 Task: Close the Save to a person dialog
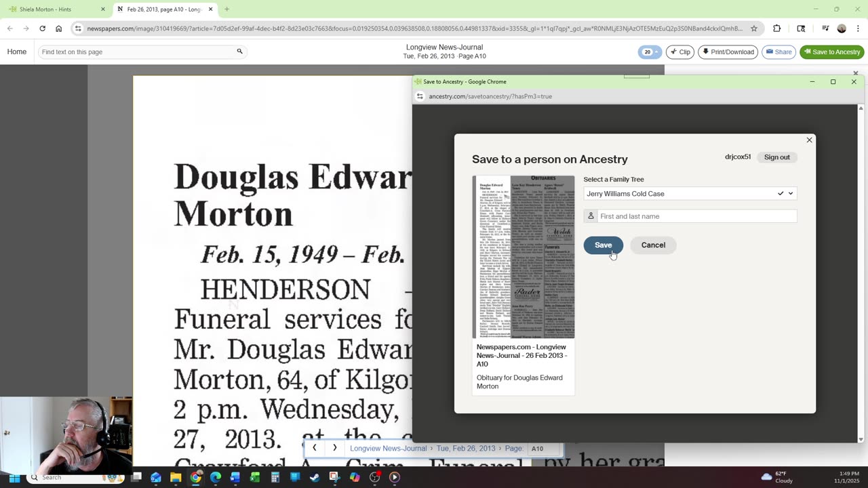(x=809, y=140)
